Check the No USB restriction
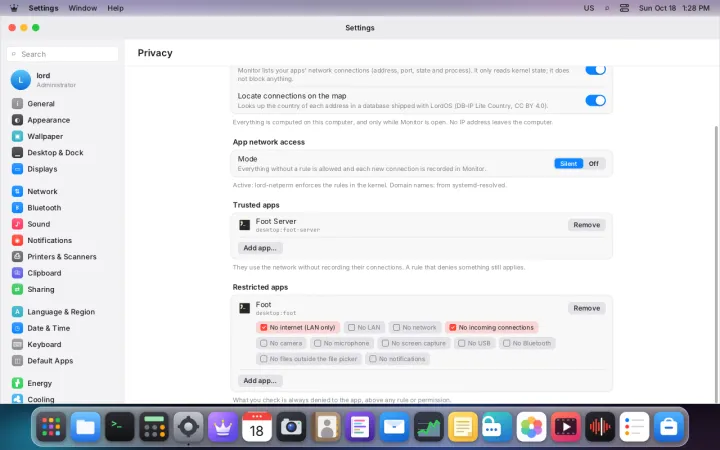This screenshot has width=720, height=450. click(x=474, y=343)
